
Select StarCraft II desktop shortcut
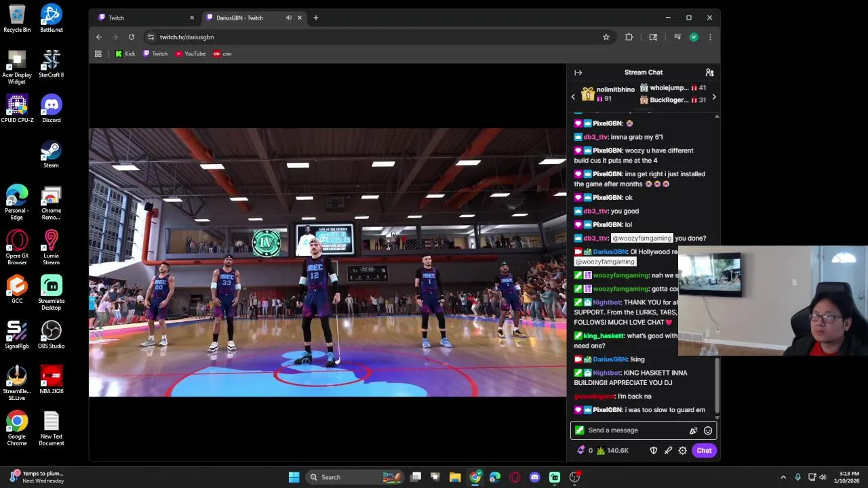click(x=51, y=64)
